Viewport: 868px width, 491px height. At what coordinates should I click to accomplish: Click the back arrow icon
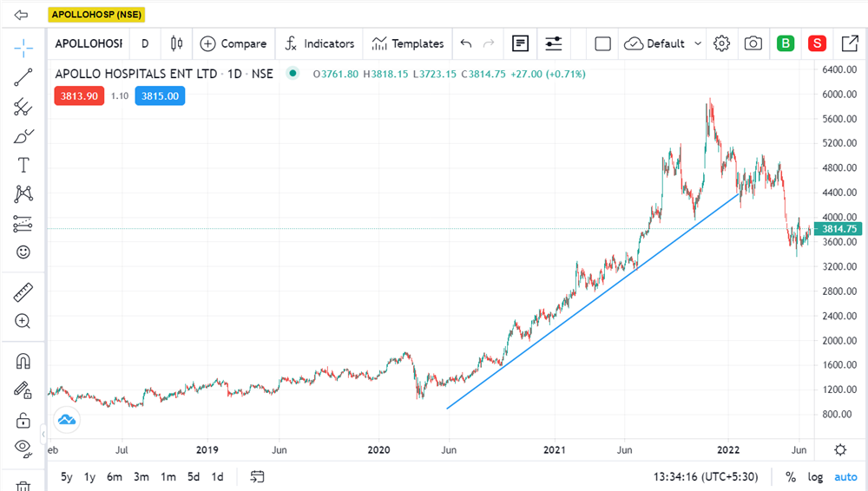click(21, 15)
